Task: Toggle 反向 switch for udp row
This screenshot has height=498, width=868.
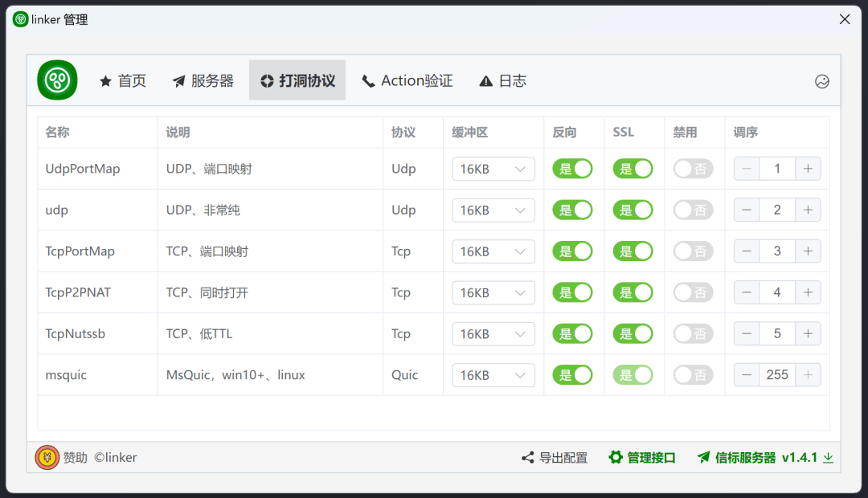Action: coord(572,210)
